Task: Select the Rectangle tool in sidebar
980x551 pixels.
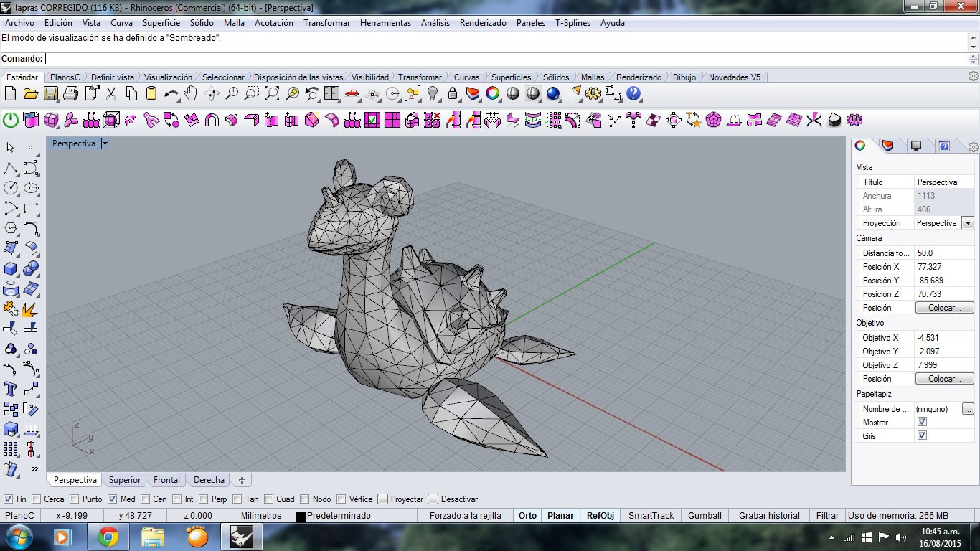Action: [31, 208]
